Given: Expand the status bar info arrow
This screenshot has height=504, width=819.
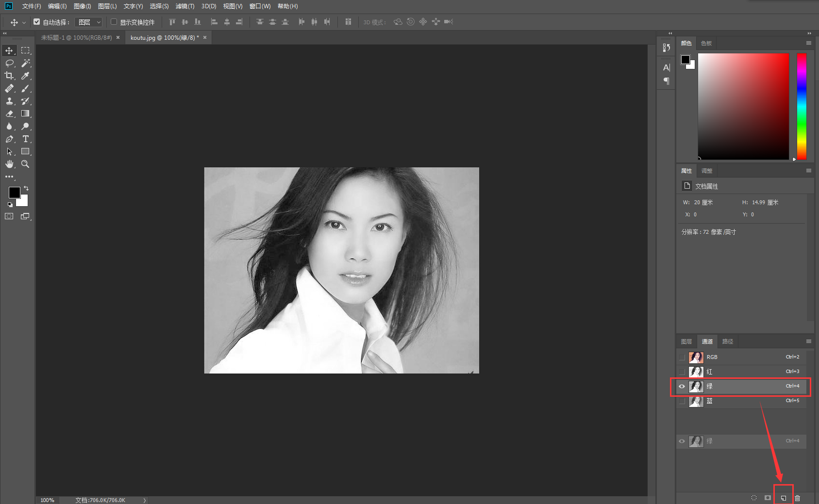Looking at the screenshot, I should (145, 500).
